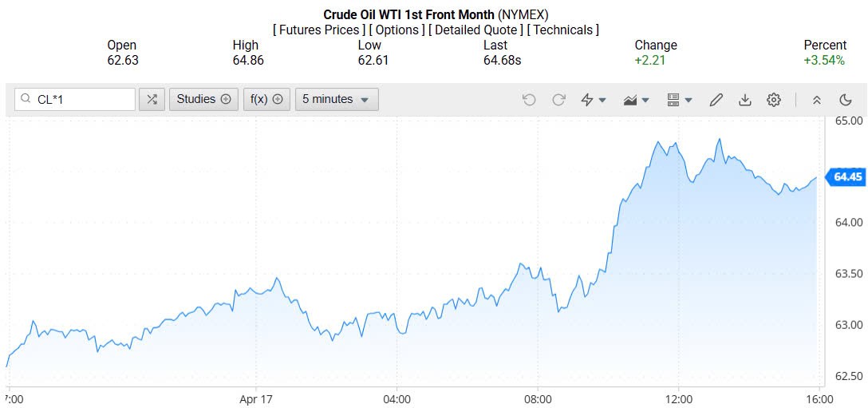Collapse the toolbar with double chevron

click(x=816, y=100)
